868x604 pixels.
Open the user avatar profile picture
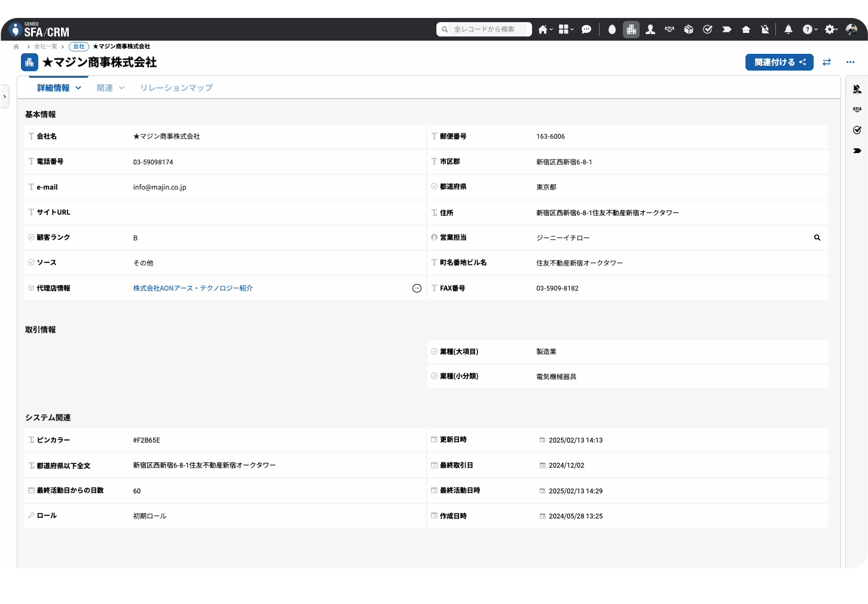(852, 29)
